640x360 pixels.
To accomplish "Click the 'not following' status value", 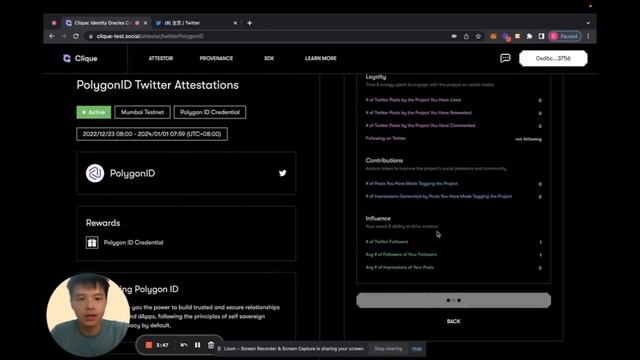I will 528,139.
